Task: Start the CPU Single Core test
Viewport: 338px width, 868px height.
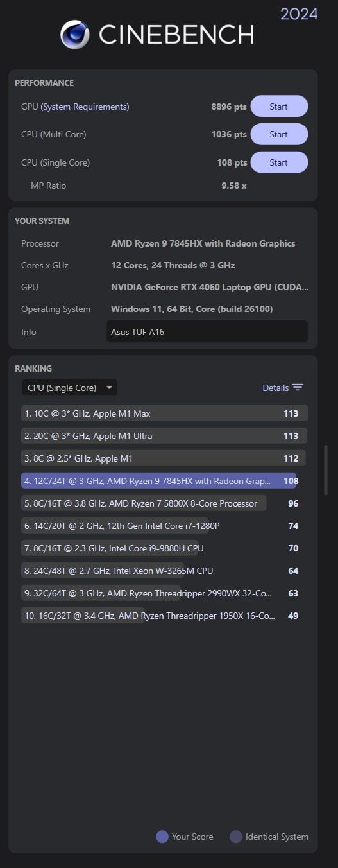Action: coord(279,162)
